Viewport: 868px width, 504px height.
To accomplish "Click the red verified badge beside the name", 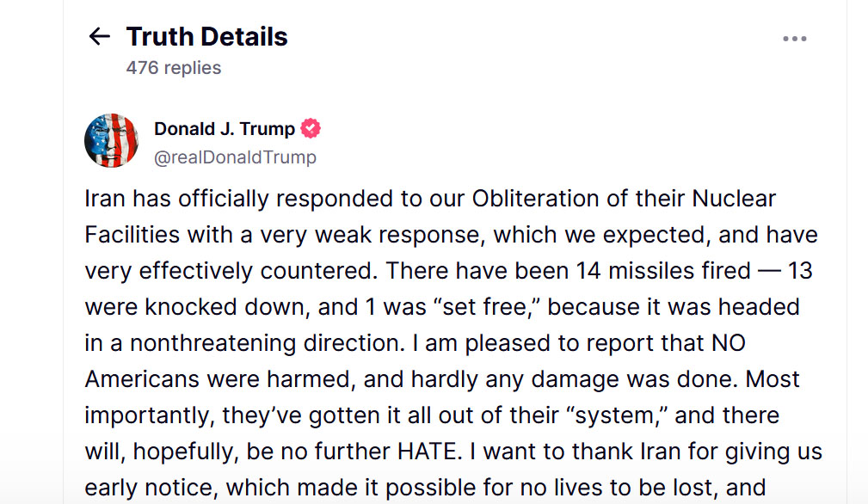I will tap(311, 128).
